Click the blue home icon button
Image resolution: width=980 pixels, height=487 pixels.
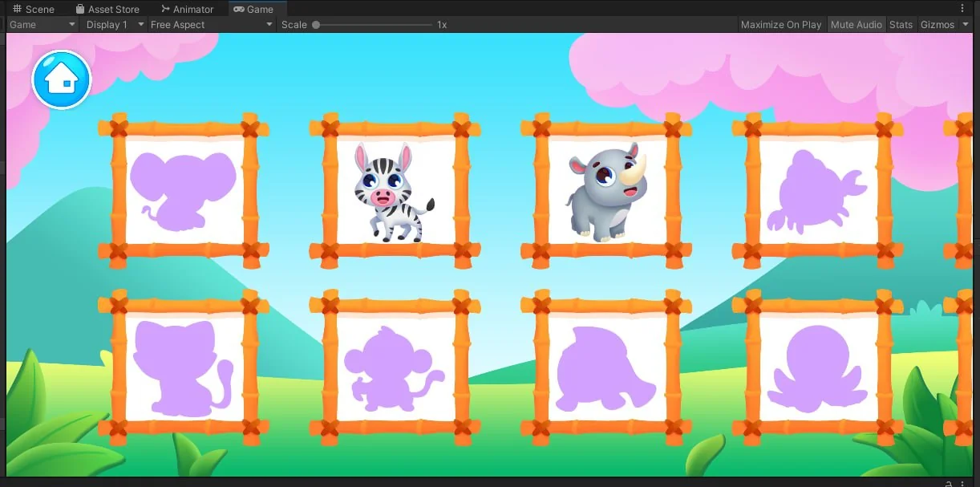(62, 79)
